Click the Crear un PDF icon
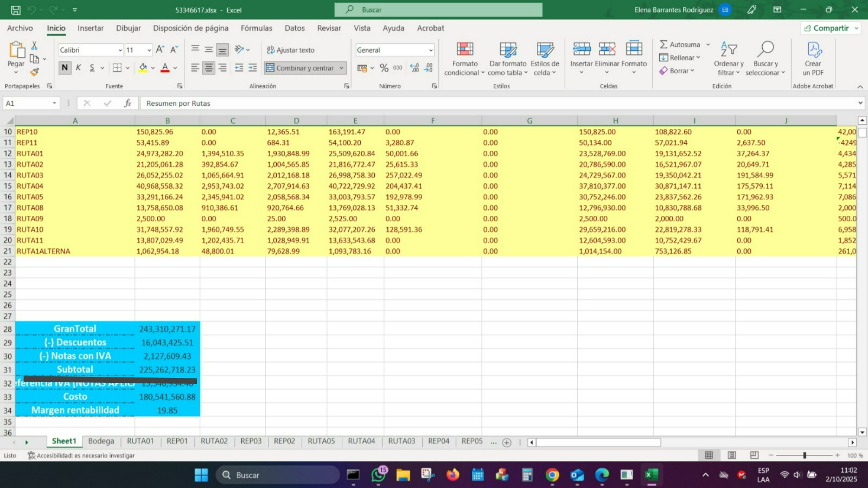868x488 pixels. pyautogui.click(x=814, y=50)
